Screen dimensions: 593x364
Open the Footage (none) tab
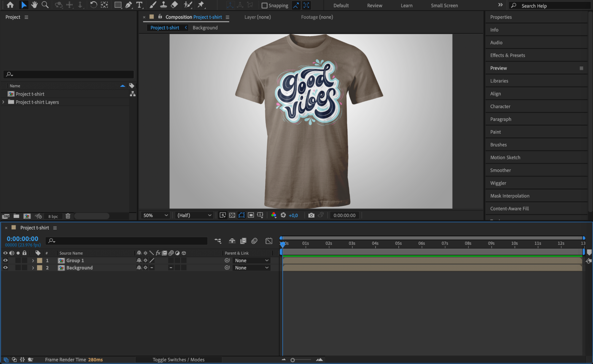(317, 17)
